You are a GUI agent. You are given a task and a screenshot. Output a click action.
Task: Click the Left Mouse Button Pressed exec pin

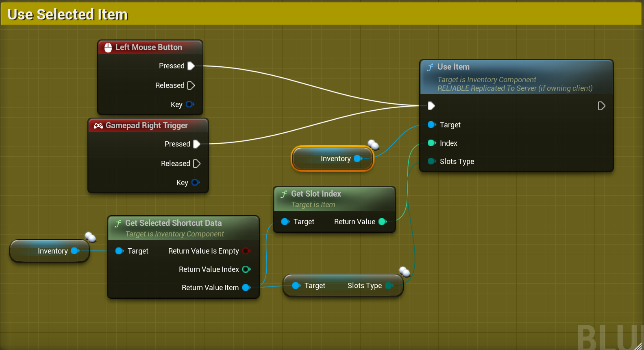click(191, 66)
